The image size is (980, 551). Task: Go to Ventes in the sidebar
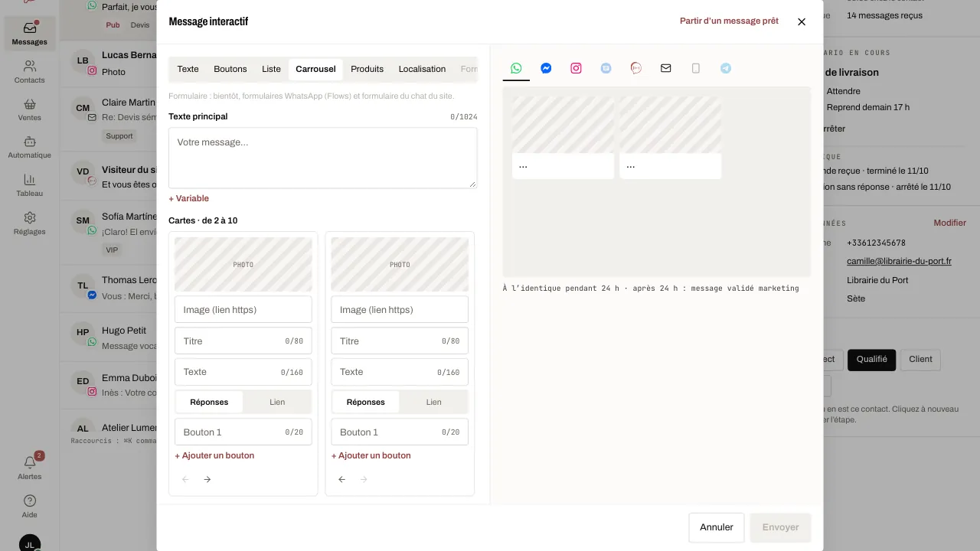pyautogui.click(x=30, y=109)
